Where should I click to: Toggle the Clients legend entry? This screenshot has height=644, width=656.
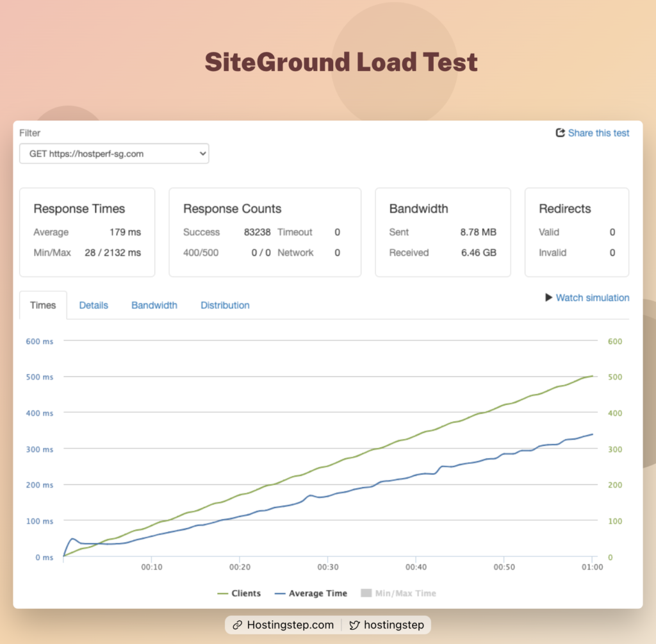239,593
